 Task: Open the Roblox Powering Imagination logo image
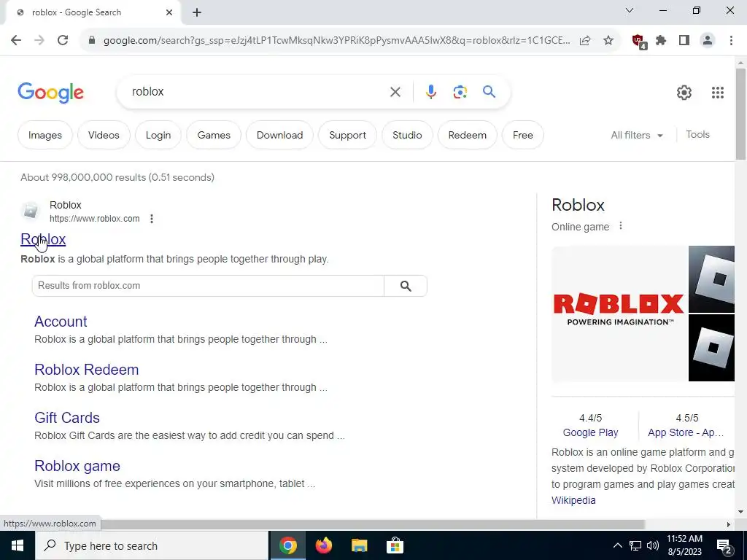point(619,314)
